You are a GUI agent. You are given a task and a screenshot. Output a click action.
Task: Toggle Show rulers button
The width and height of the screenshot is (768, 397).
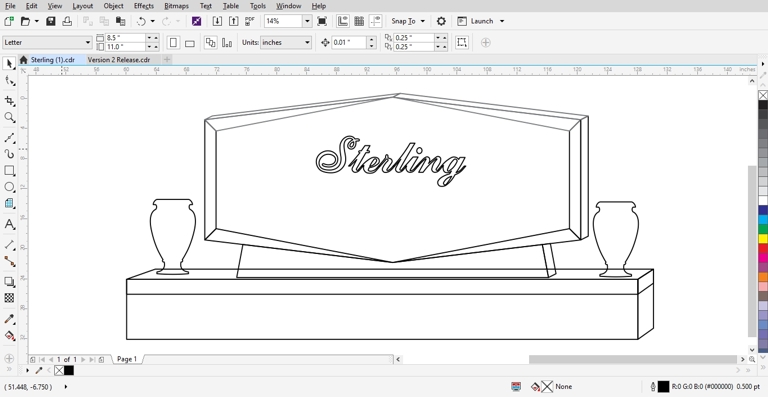[342, 21]
